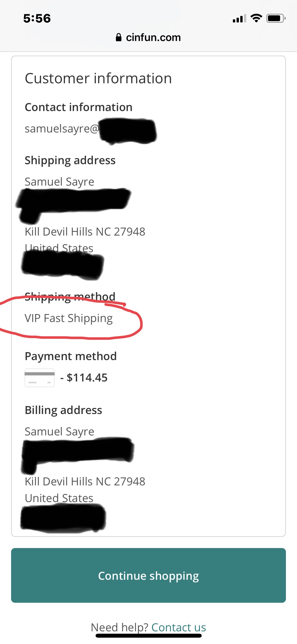
Task: Click the credit card payment icon
Action: [x=40, y=378]
